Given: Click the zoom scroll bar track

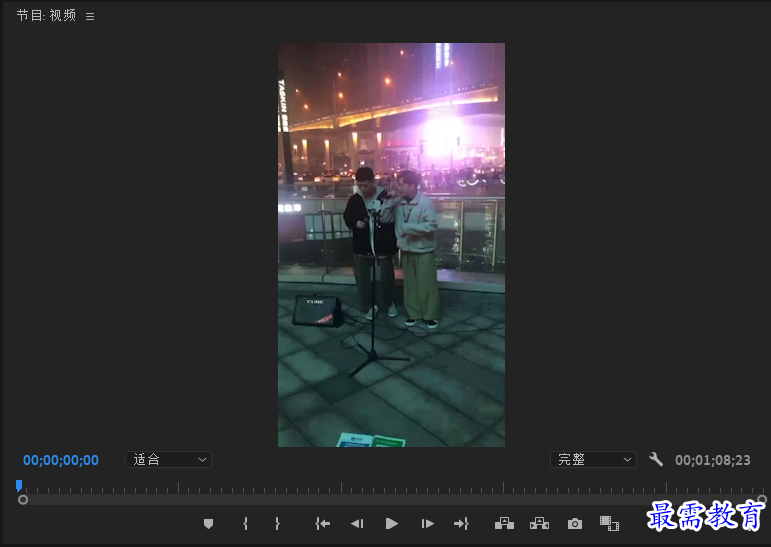Looking at the screenshot, I should [392, 500].
